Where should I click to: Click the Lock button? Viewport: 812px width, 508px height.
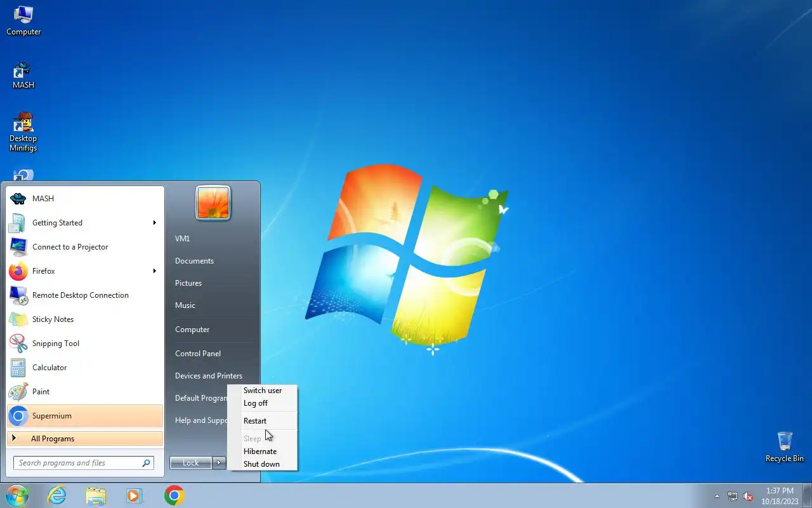click(x=191, y=463)
